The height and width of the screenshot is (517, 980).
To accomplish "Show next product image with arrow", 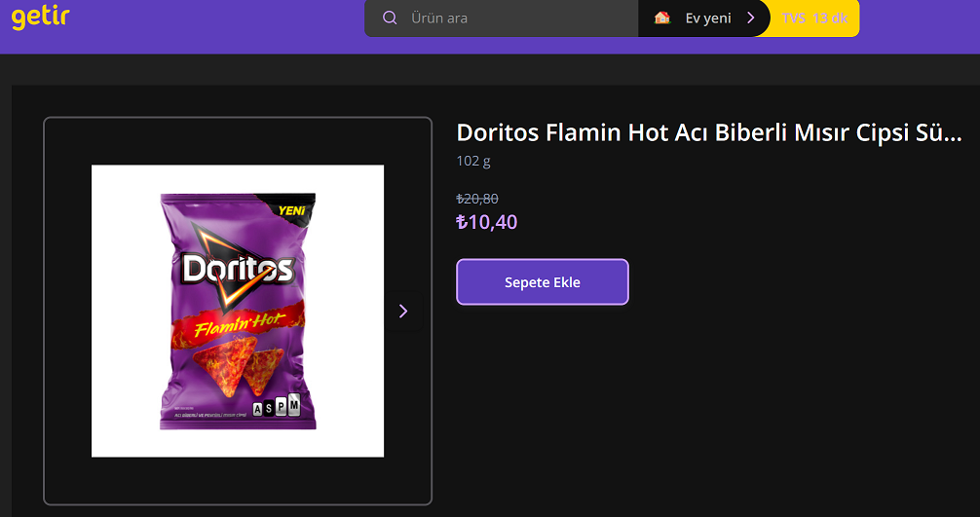I will pos(403,311).
